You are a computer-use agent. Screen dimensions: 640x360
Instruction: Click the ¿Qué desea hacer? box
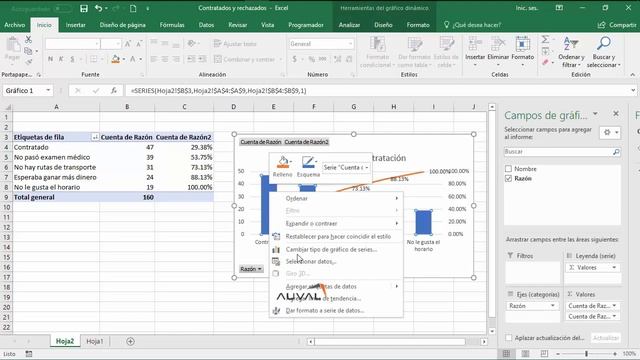click(473, 25)
